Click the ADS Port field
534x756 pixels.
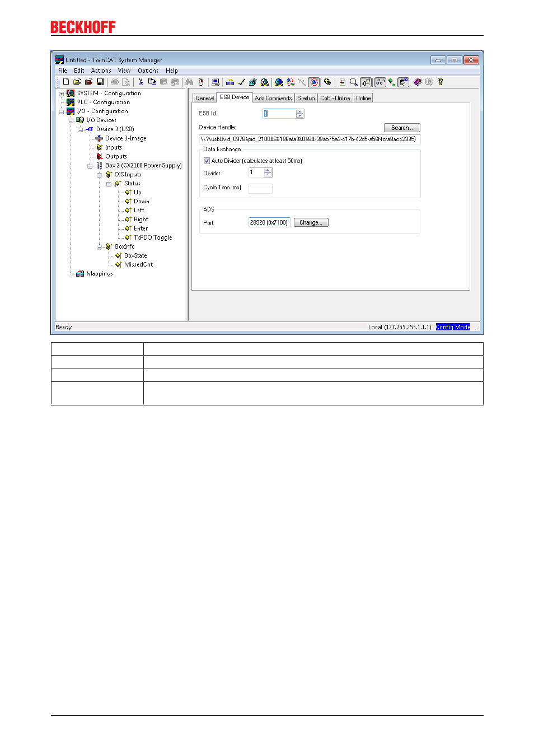[269, 222]
